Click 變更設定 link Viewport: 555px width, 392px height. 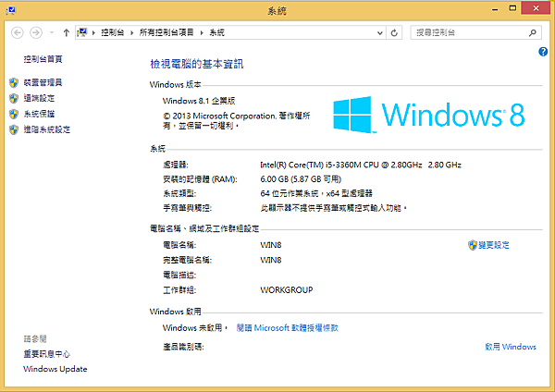[x=493, y=245]
